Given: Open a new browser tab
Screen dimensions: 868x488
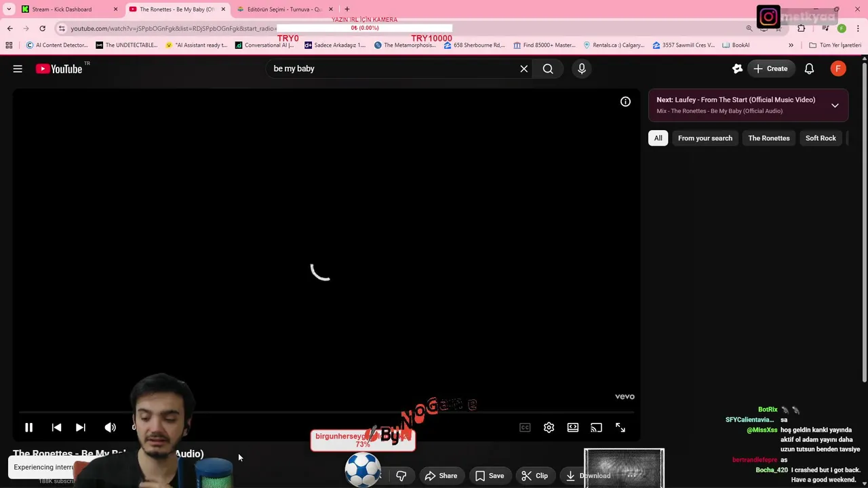Looking at the screenshot, I should 347,9.
